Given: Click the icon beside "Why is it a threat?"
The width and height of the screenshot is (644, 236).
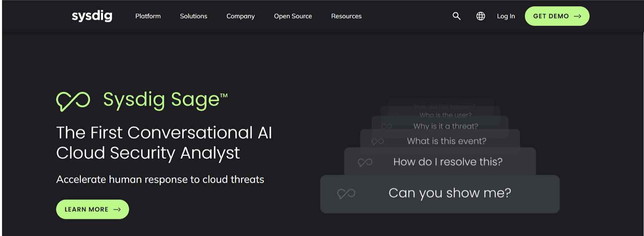Looking at the screenshot, I should [x=386, y=127].
